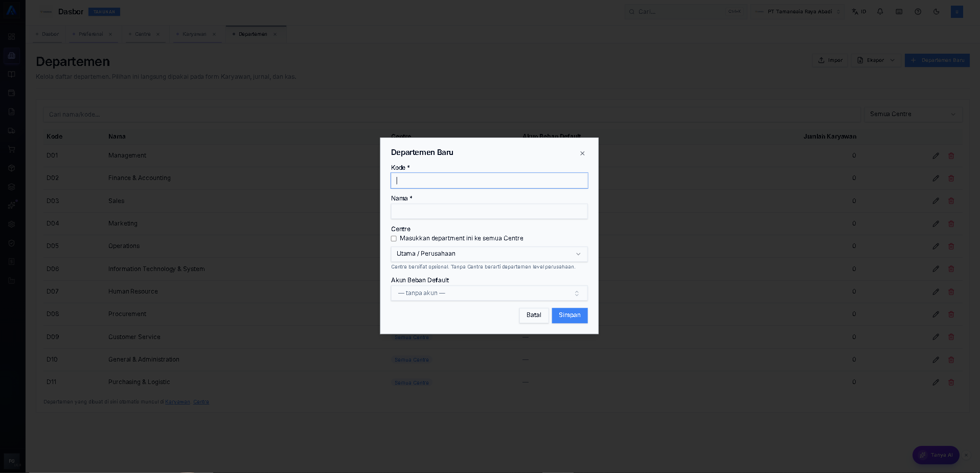Switch to the Centre tab
The height and width of the screenshot is (473, 980).
click(143, 34)
